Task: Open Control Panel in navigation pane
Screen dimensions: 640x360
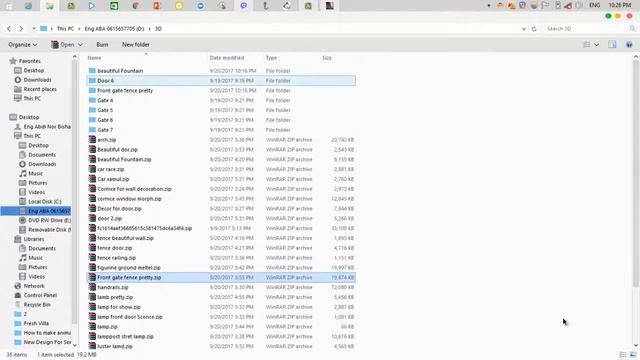Action: point(40,295)
